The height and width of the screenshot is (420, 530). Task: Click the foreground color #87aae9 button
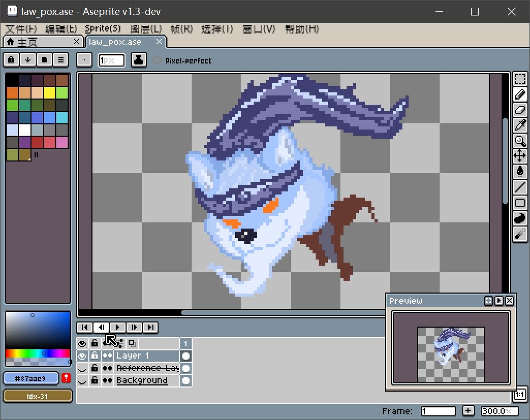[31, 379]
